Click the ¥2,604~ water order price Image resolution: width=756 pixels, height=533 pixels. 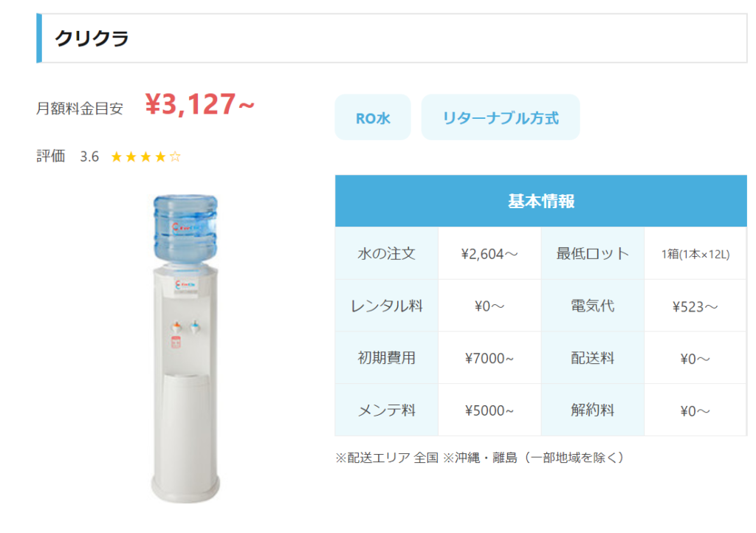click(x=489, y=254)
